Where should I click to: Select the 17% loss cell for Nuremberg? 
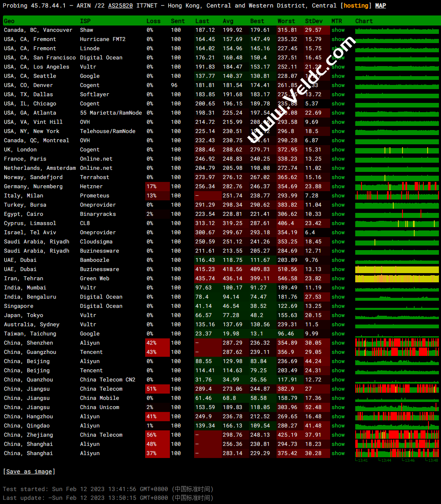pos(157,187)
